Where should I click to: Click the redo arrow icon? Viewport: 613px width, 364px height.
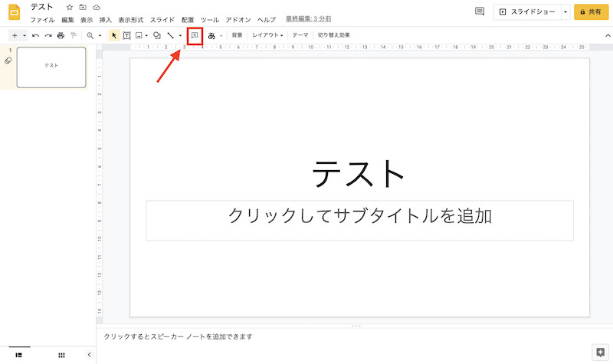(48, 35)
